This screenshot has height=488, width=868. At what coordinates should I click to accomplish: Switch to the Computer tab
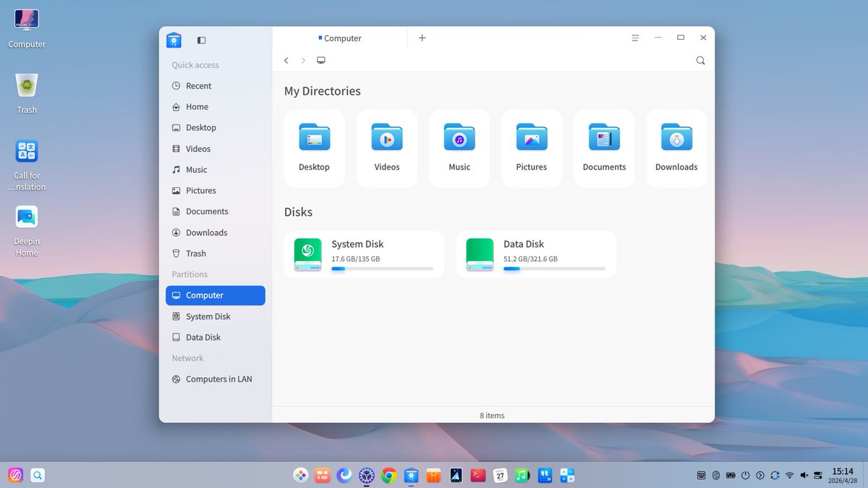point(340,38)
